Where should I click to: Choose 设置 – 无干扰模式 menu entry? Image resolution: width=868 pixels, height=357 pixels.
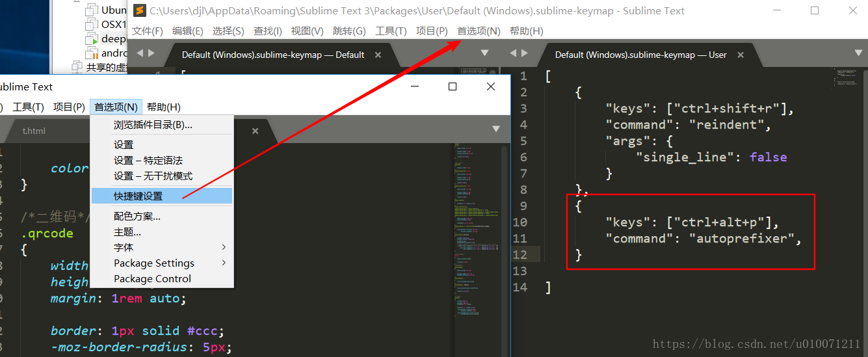[x=161, y=176]
